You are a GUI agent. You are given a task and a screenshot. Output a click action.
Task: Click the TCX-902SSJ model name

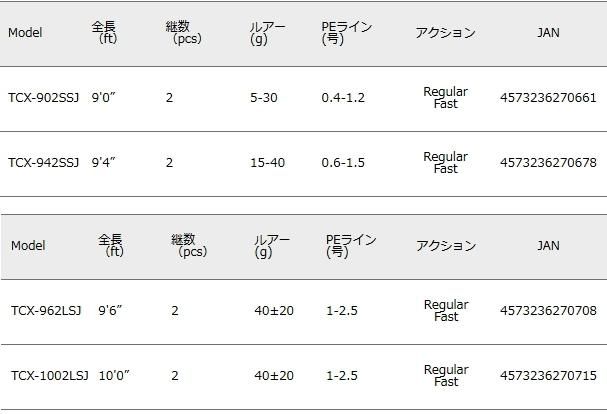(x=43, y=98)
